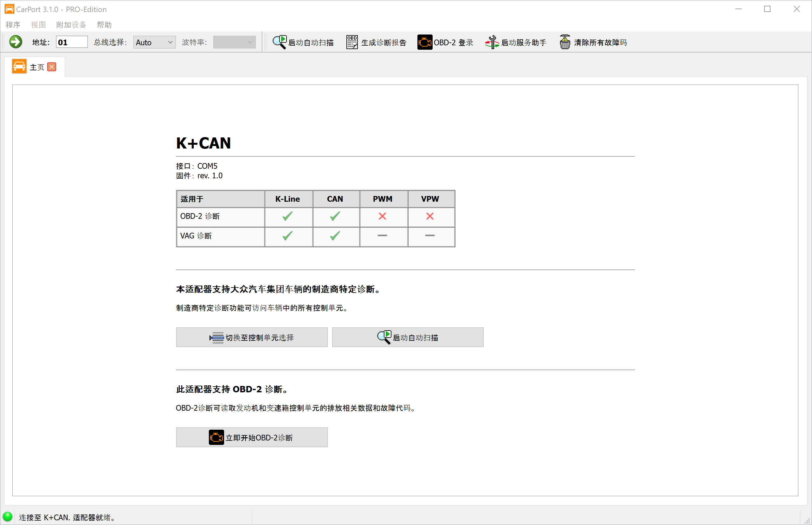This screenshot has width=812, height=525.
Task: Expand the 总线选择 Auto dropdown
Action: coord(154,42)
